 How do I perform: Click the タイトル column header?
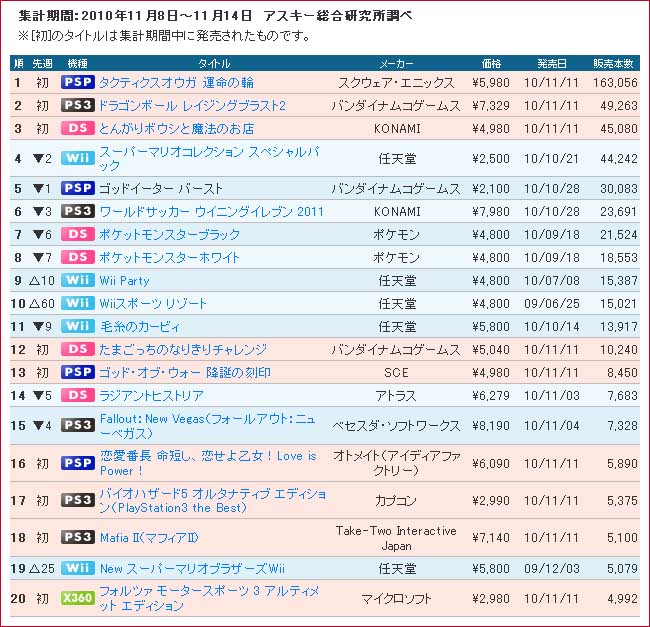pyautogui.click(x=213, y=63)
